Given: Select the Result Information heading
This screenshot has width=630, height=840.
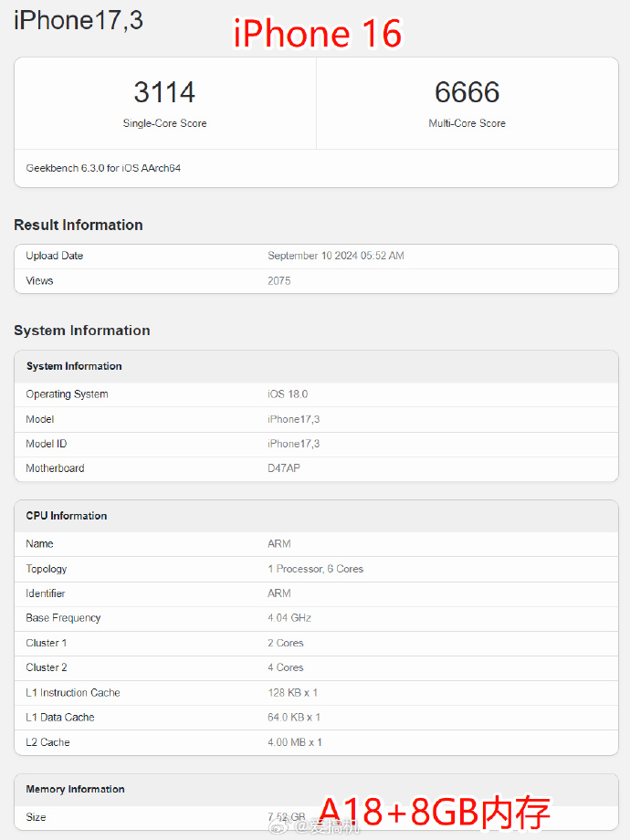Looking at the screenshot, I should (x=79, y=225).
